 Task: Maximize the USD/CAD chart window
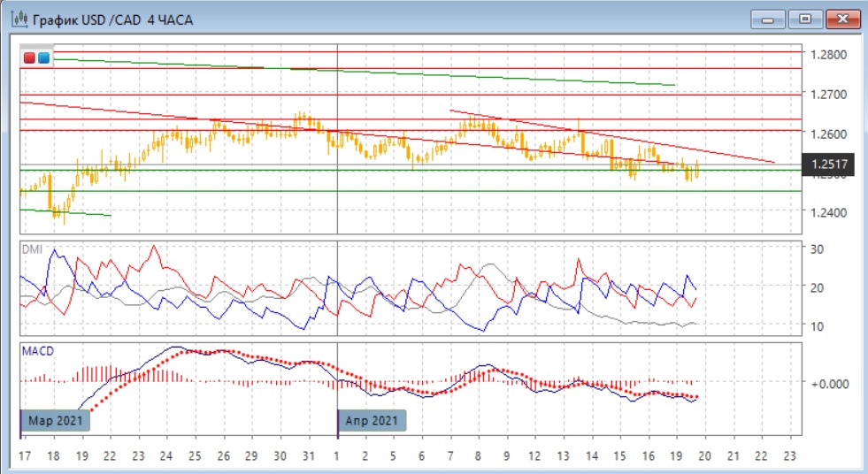(805, 19)
